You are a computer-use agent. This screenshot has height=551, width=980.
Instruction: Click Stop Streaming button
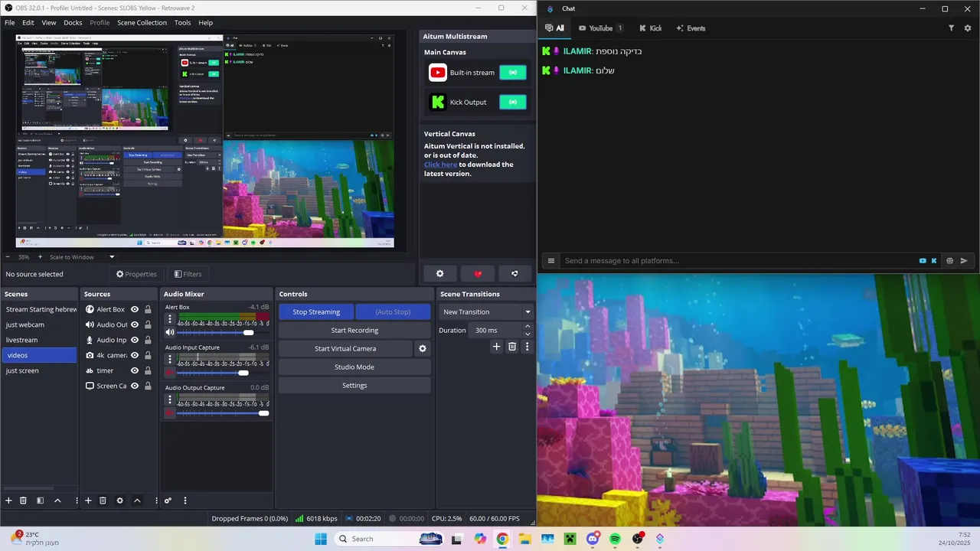(x=316, y=311)
